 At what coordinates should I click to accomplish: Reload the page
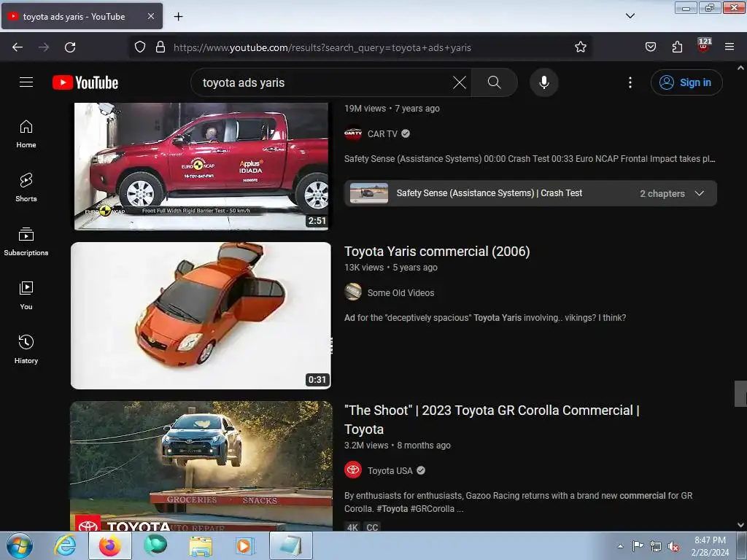tap(70, 47)
